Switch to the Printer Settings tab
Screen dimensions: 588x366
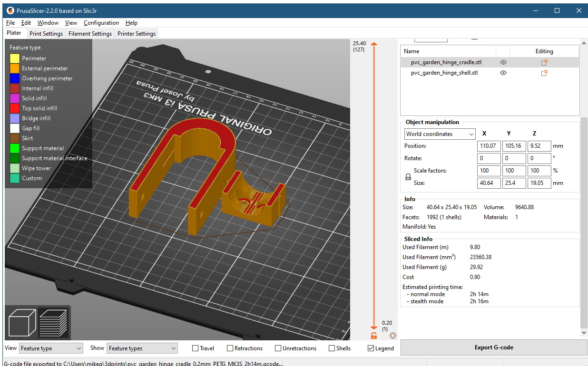[137, 34]
